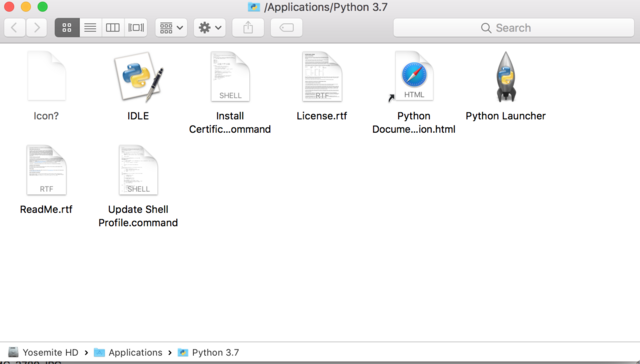Open the item arrangement dropdown

pyautogui.click(x=171, y=28)
